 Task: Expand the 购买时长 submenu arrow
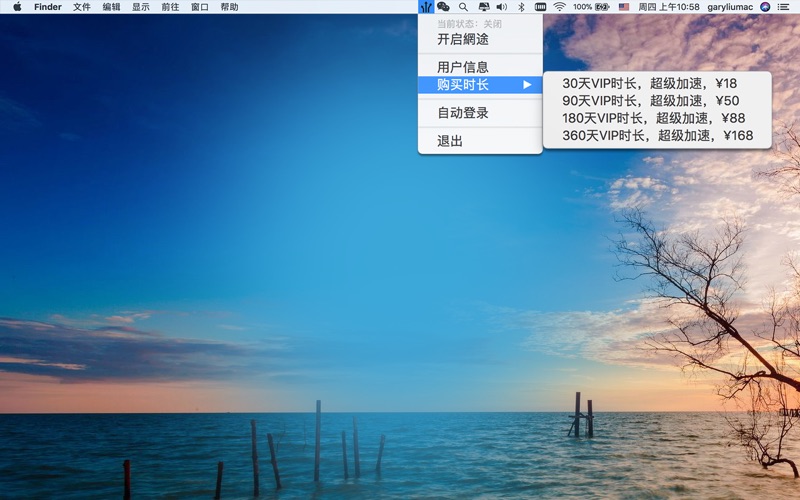[x=528, y=85]
